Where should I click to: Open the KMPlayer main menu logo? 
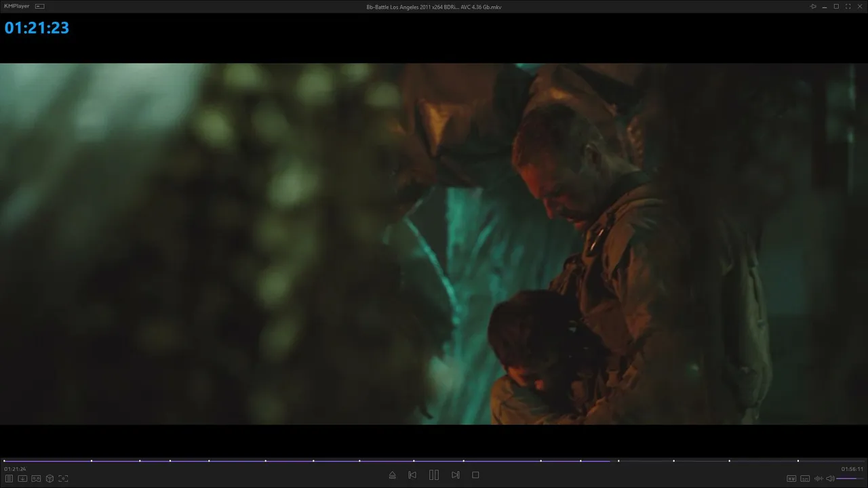click(17, 6)
